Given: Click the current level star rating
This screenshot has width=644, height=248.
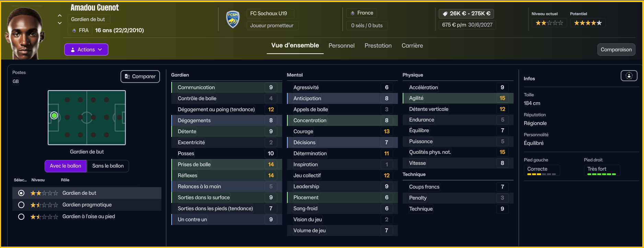Looking at the screenshot, I should [x=549, y=23].
